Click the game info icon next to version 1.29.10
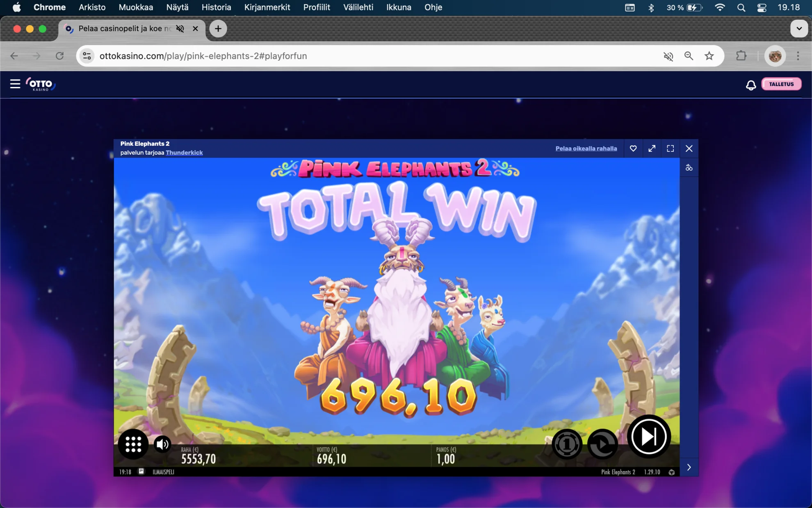812x508 pixels. coord(671,472)
